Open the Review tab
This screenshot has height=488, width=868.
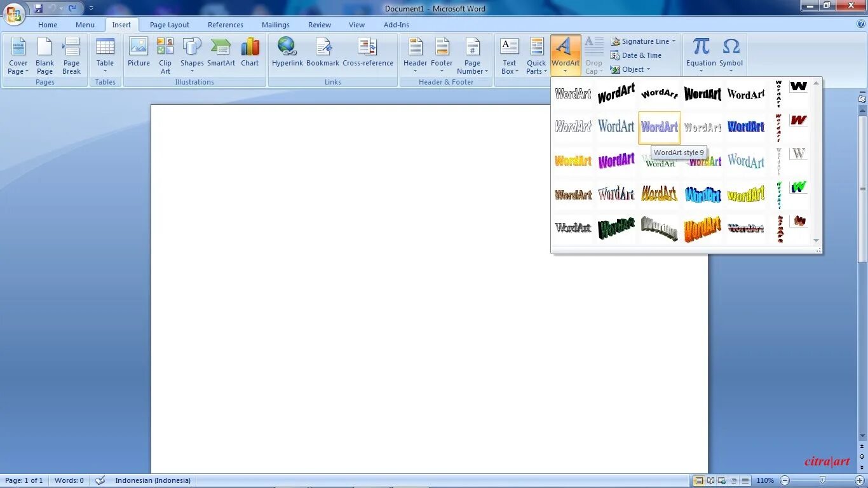coord(320,25)
